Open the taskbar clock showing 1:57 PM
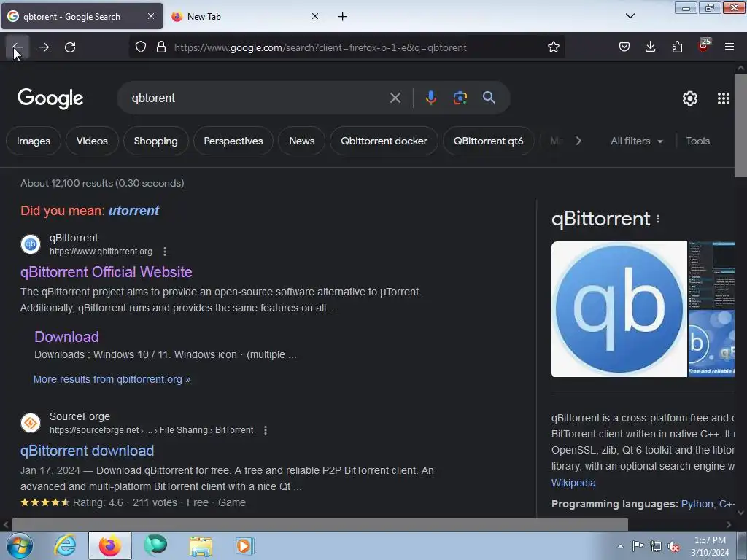747x560 pixels. point(710,546)
